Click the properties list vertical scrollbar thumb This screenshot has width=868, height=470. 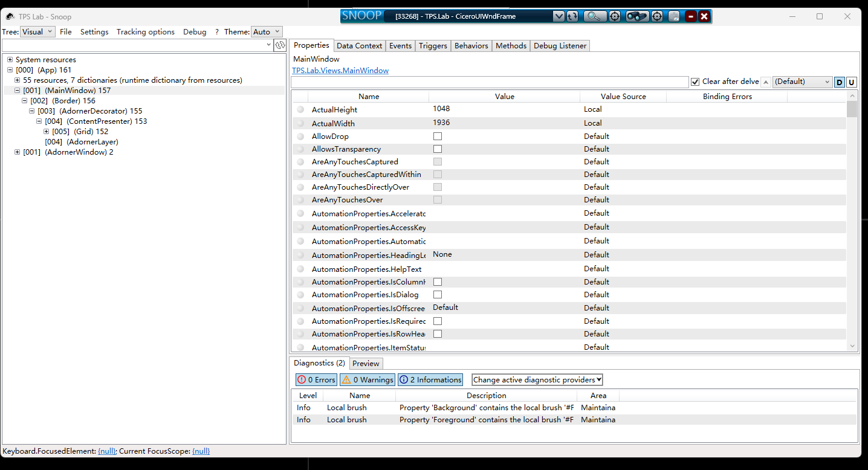point(852,109)
